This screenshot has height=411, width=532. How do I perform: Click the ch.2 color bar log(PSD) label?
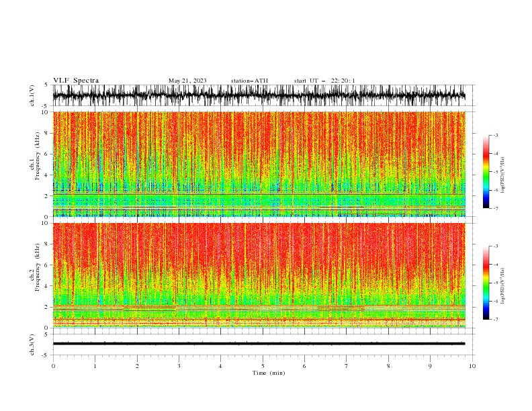coord(502,285)
